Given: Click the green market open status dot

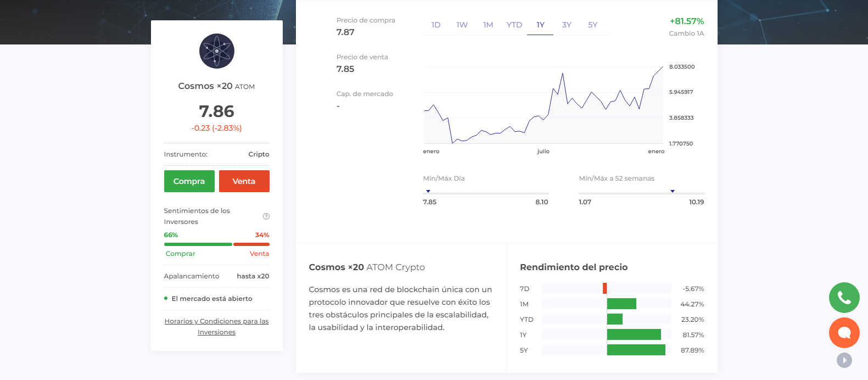Looking at the screenshot, I should 166,298.
